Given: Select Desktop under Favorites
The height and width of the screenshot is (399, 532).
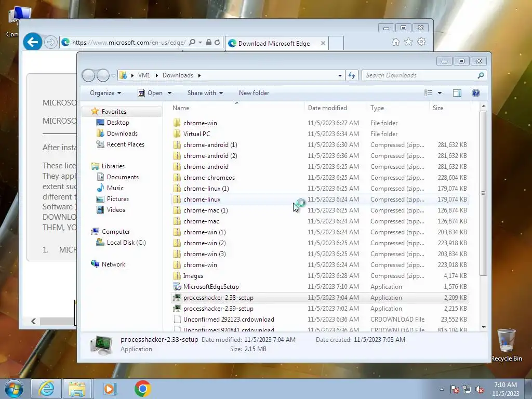Looking at the screenshot, I should pyautogui.click(x=118, y=123).
